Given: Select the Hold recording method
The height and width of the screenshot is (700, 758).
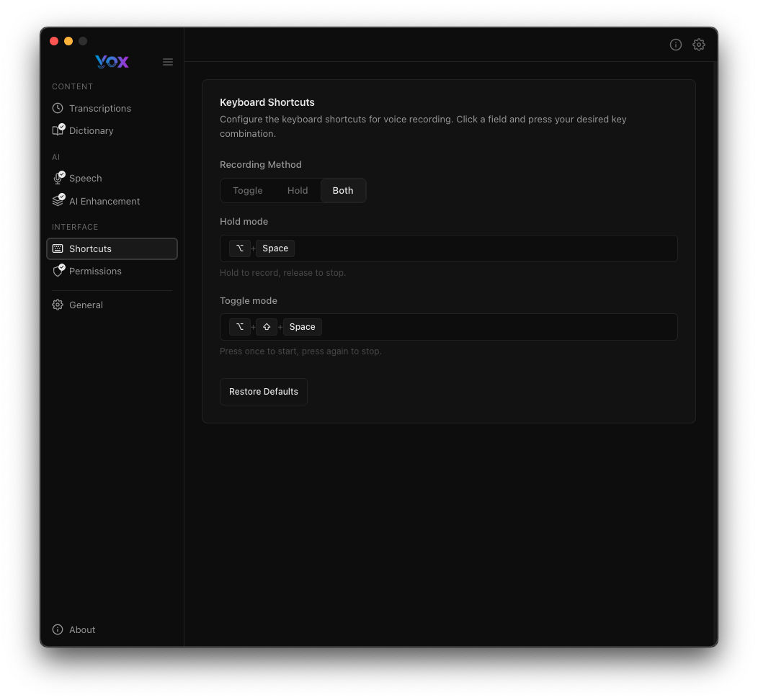Looking at the screenshot, I should [x=297, y=190].
